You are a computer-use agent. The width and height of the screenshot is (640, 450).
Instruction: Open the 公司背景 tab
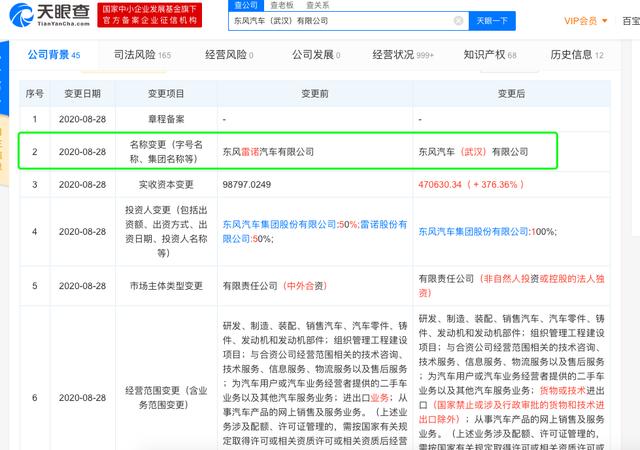(x=54, y=55)
